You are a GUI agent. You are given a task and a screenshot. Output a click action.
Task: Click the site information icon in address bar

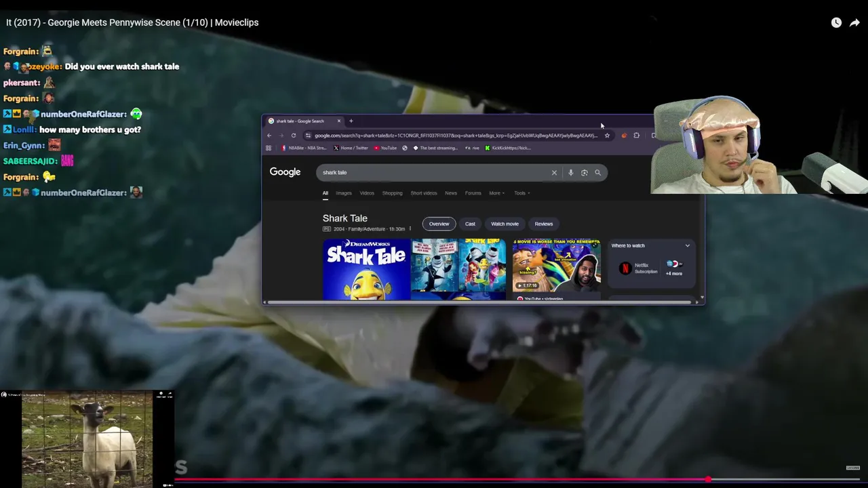tap(308, 136)
